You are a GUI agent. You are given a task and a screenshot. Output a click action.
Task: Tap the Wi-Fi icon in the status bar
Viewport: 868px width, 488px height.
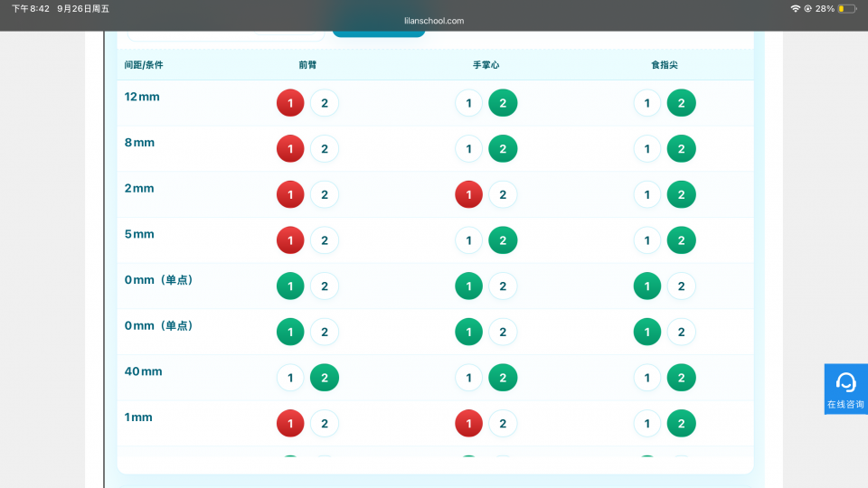796,8
